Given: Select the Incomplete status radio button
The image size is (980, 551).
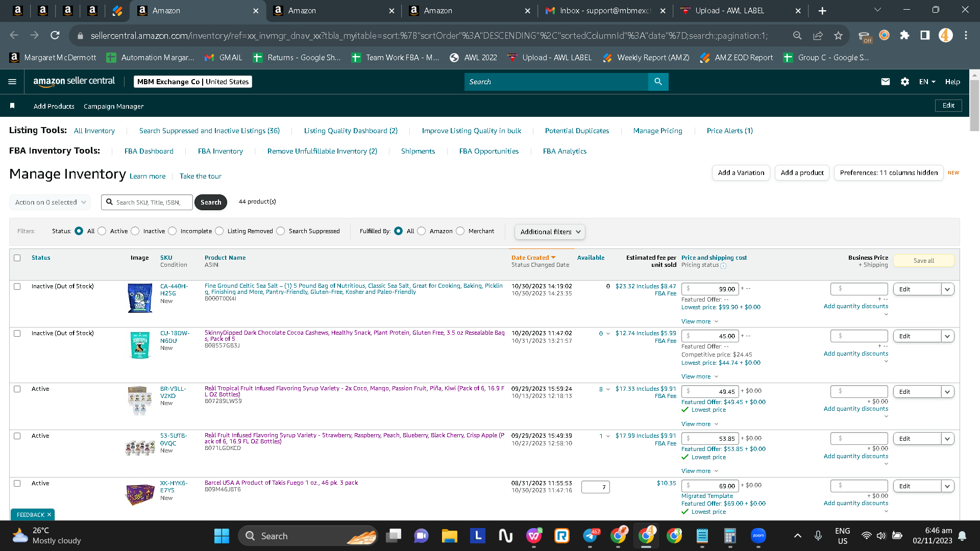Looking at the screenshot, I should (173, 231).
